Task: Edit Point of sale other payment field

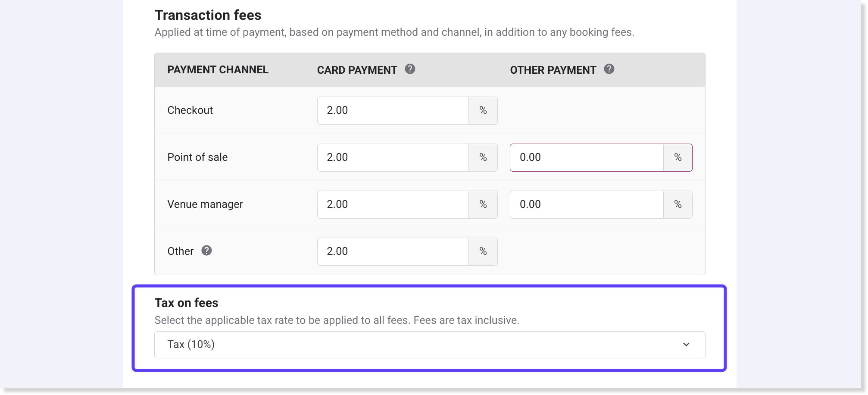Action: click(x=586, y=157)
